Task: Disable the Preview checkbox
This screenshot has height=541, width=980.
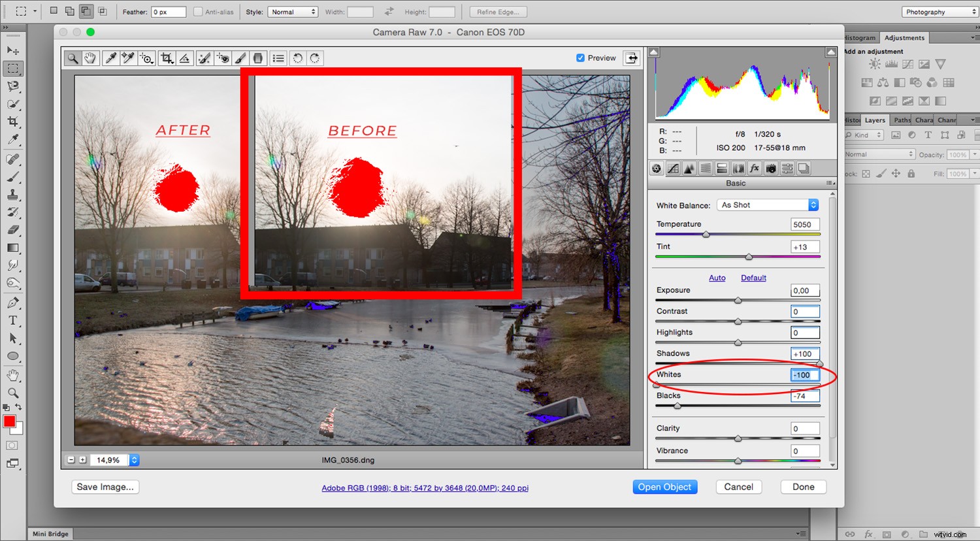Action: 580,57
